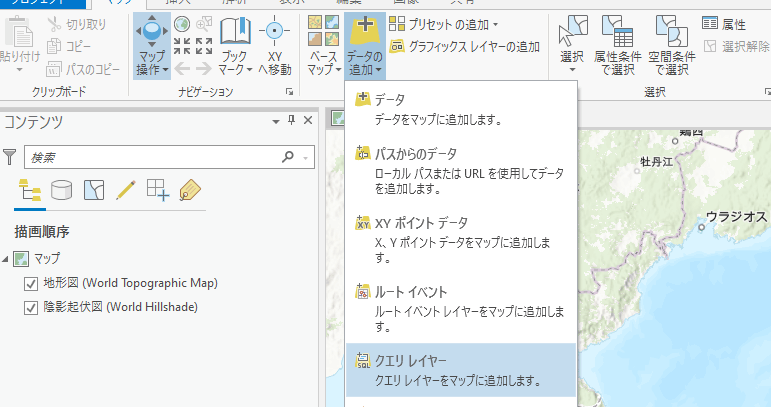The width and height of the screenshot is (771, 407).
Task: Select the Map (マップ) item in Contents
Action: tap(47, 258)
